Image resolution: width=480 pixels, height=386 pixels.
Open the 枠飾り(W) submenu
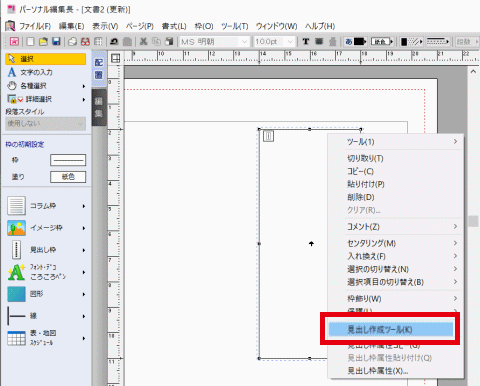395,299
